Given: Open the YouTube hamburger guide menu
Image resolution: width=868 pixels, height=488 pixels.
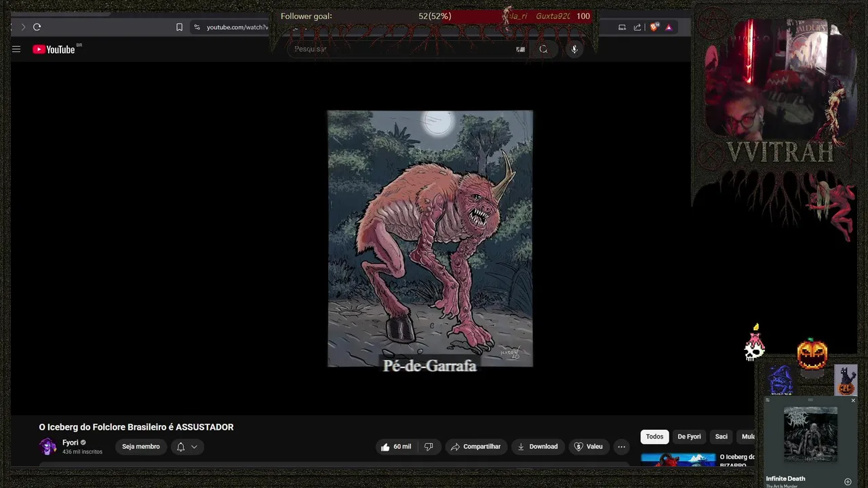Looking at the screenshot, I should click(x=16, y=49).
